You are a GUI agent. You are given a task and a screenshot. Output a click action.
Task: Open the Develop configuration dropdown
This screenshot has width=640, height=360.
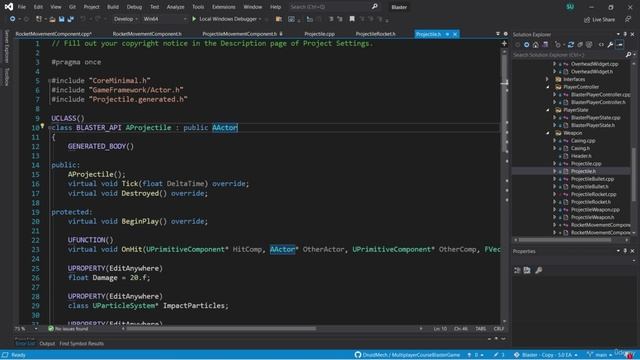click(125, 19)
